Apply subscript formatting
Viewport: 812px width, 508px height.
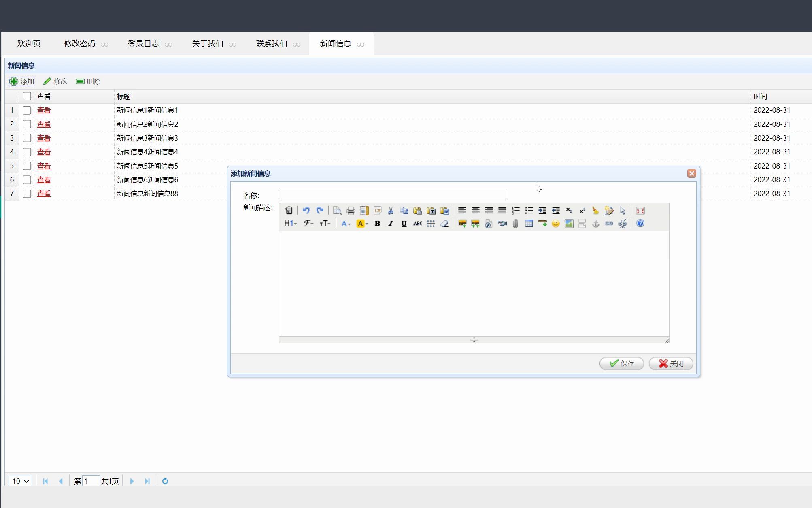pyautogui.click(x=569, y=211)
